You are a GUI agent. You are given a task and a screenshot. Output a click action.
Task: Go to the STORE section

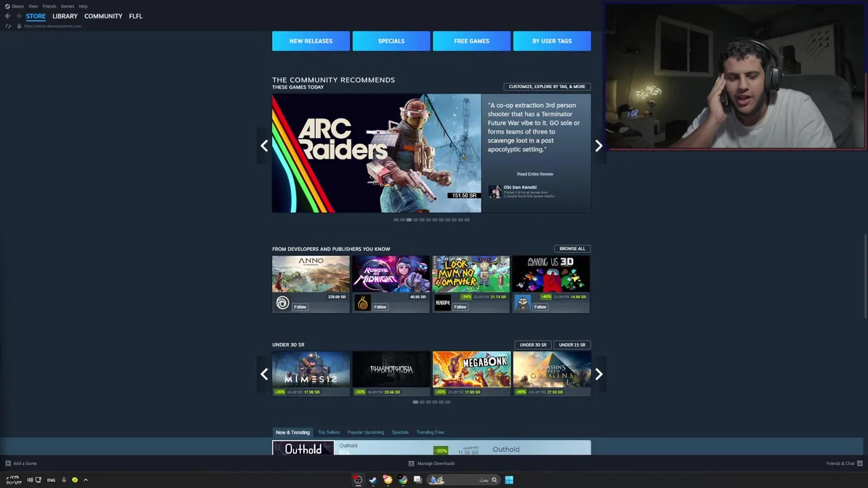(36, 16)
